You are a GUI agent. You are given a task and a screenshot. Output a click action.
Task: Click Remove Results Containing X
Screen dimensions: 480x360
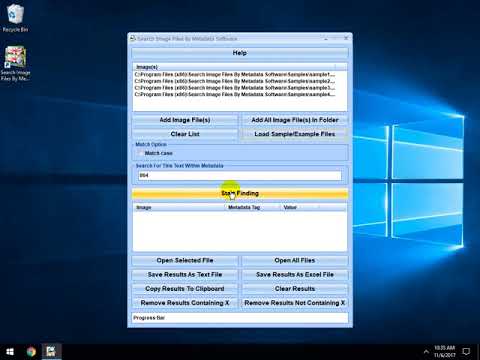coord(185,303)
